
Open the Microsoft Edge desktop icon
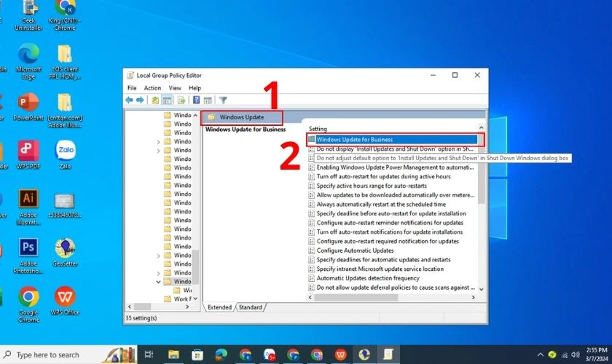click(28, 61)
